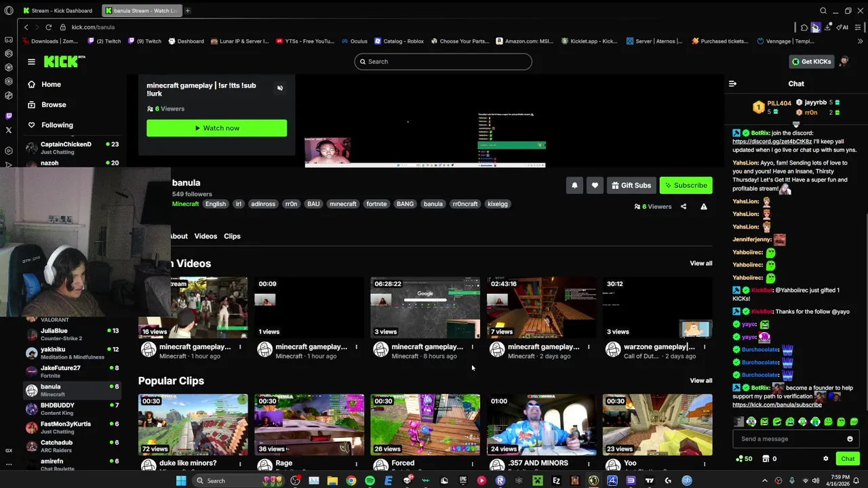Play the 'duke like minors?' clip thumbnail
This screenshot has width=868, height=488.
click(x=193, y=425)
